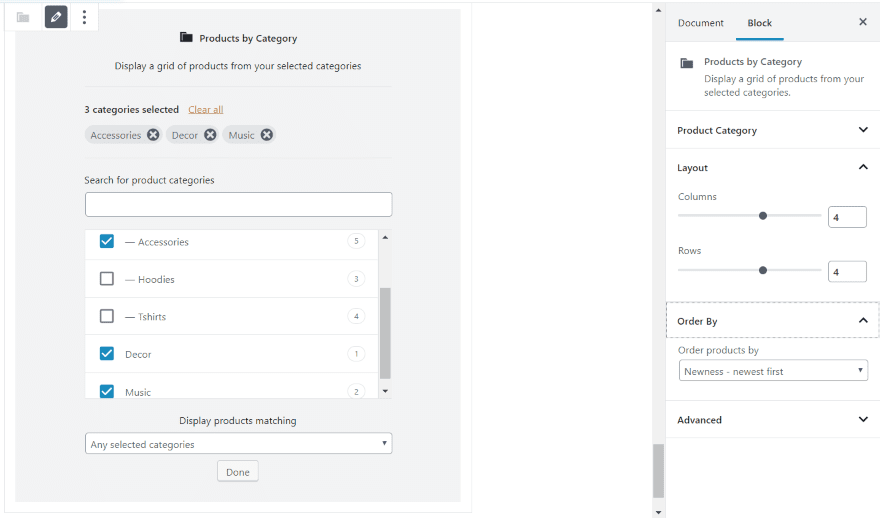Remove the Accessories category tag

point(153,135)
